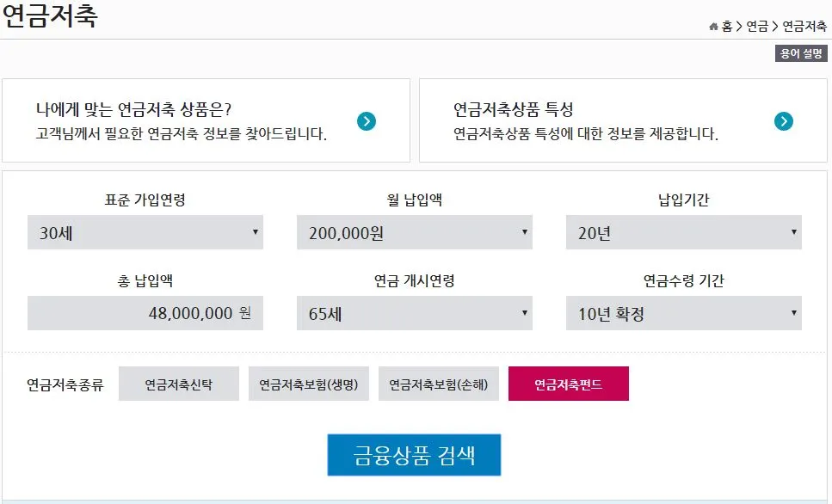Open the 연금 개시연령 dropdown showing 65세

(x=414, y=313)
